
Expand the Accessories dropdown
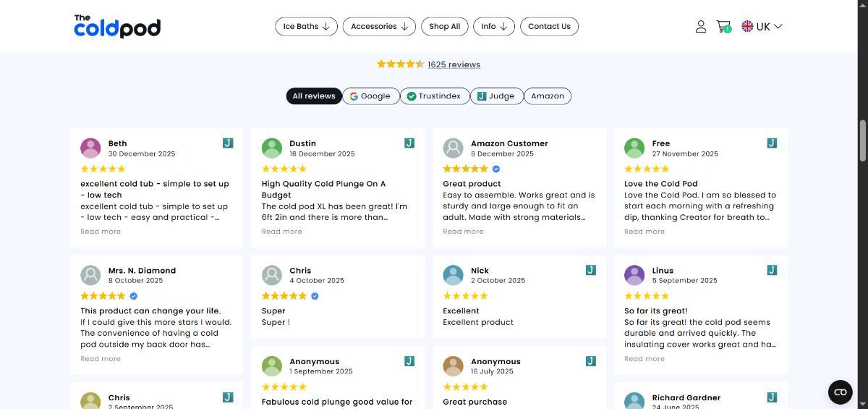click(x=379, y=27)
